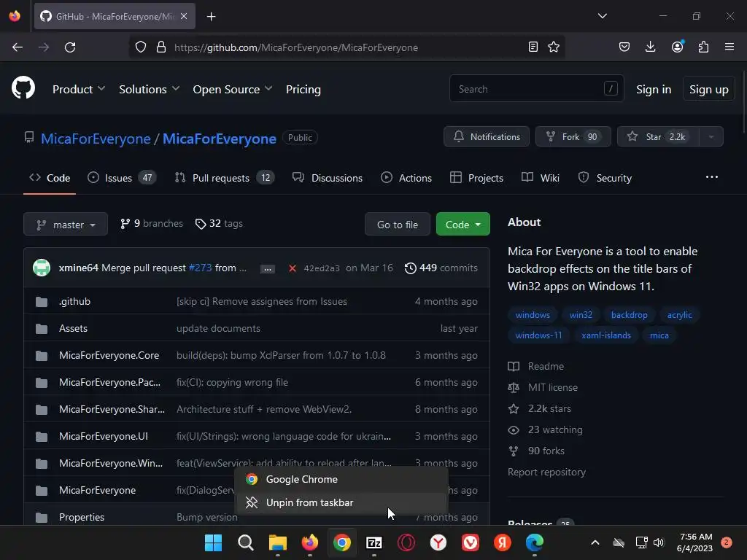
Task: View the 32 tags
Action: click(219, 223)
